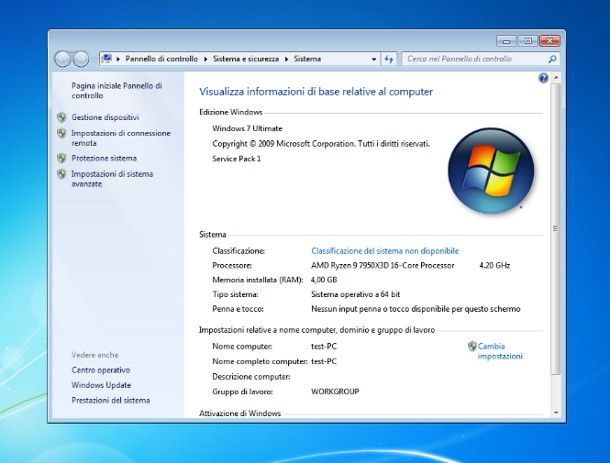Click Classificazione del sistema non disponibile link
Image resolution: width=610 pixels, height=463 pixels.
pos(385,251)
